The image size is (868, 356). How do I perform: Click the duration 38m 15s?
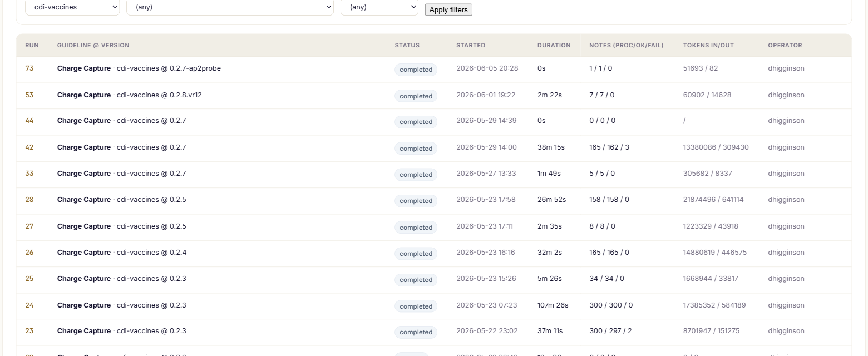pos(551,147)
